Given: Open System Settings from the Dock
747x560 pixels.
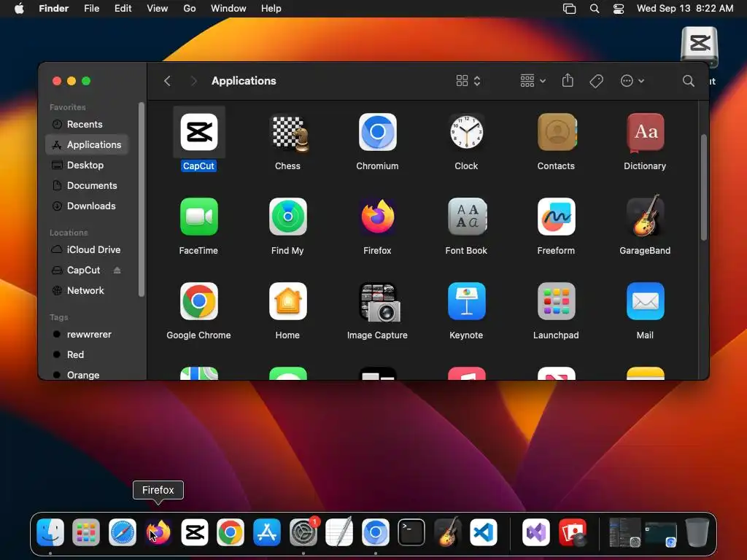Looking at the screenshot, I should coord(303,532).
